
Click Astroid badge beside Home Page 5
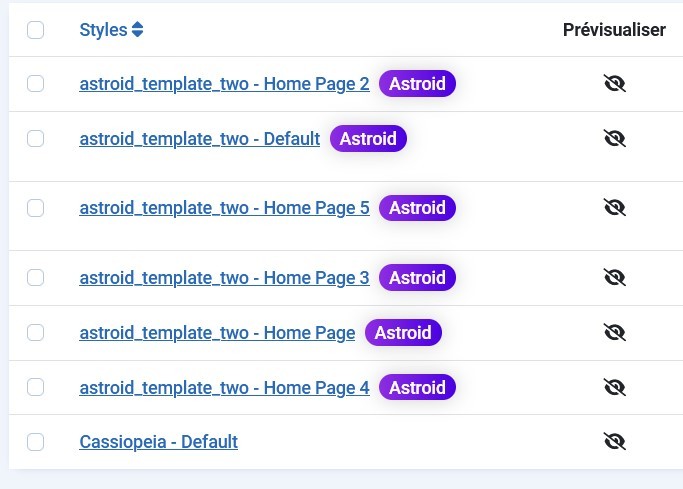coord(417,208)
